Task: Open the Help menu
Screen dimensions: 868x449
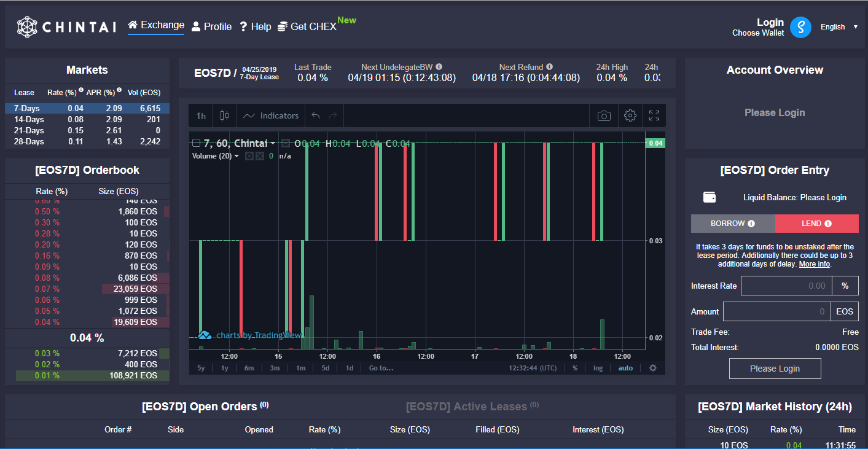Action: (255, 27)
